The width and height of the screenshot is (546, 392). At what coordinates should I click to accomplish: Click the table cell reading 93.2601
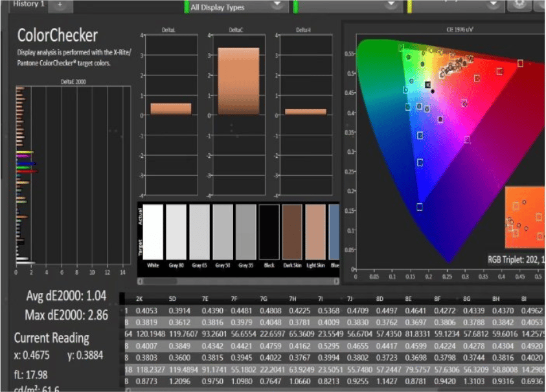pos(214,334)
